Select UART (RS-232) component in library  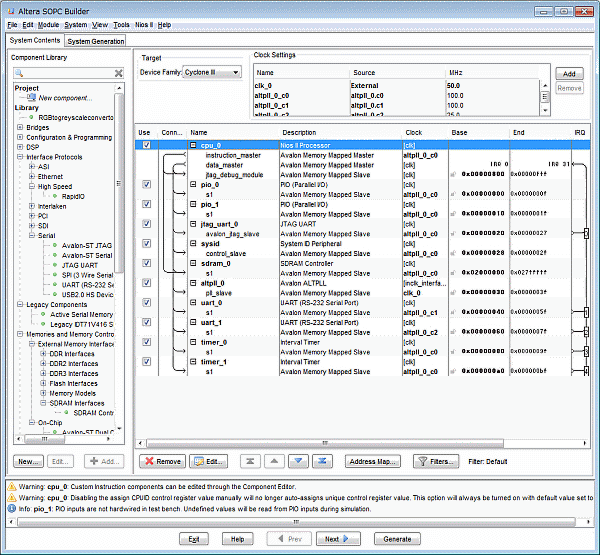coord(88,285)
